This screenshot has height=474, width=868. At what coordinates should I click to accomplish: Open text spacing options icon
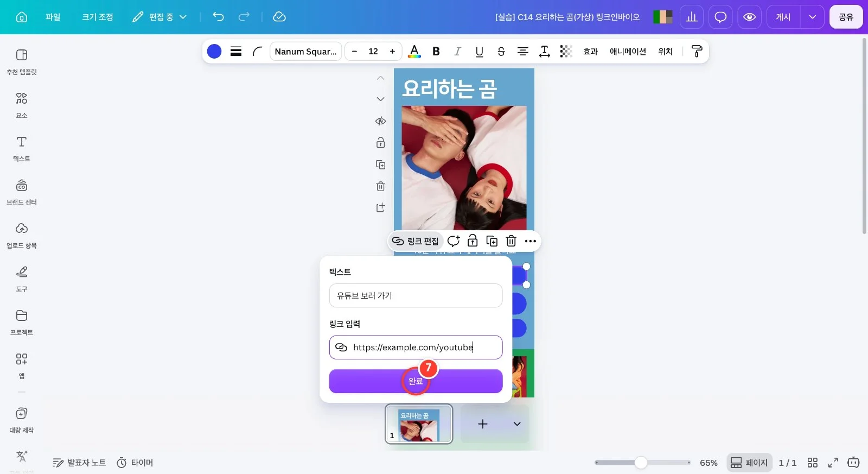point(545,51)
